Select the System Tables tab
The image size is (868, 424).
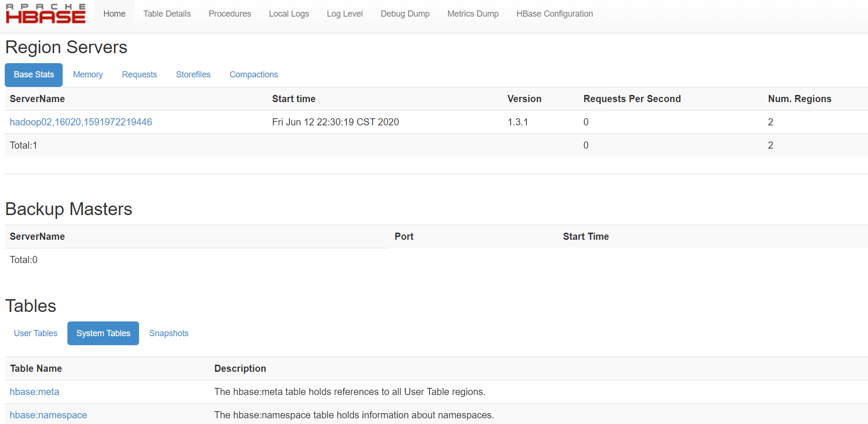[x=103, y=333]
